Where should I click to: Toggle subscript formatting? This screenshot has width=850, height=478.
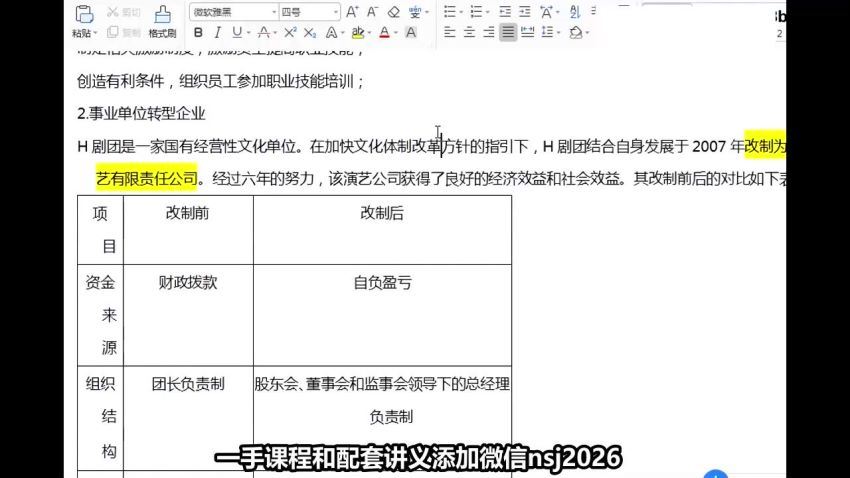310,33
